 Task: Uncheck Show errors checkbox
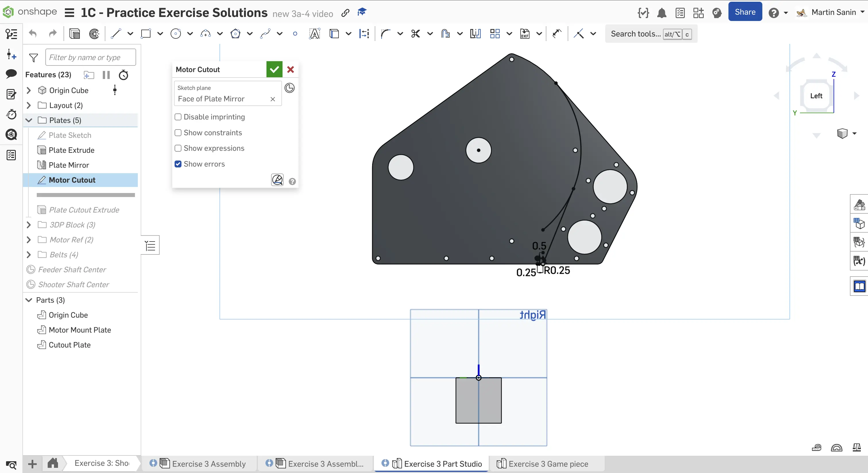(178, 164)
